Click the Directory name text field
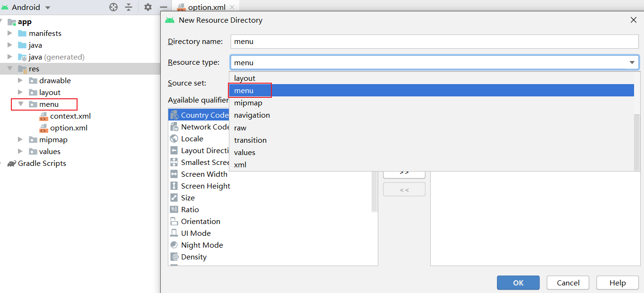The height and width of the screenshot is (293, 644). tap(434, 42)
